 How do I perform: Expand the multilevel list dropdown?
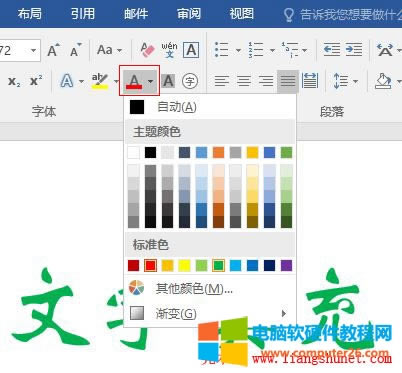[x=304, y=50]
